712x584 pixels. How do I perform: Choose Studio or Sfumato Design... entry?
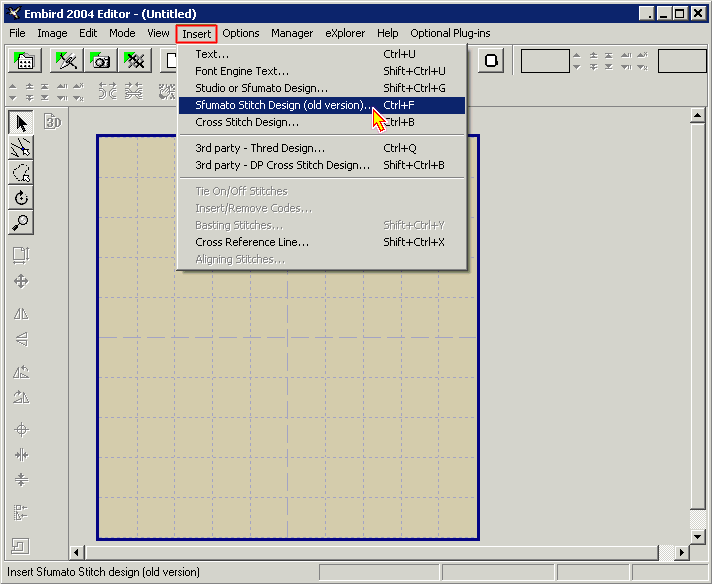tap(322, 88)
